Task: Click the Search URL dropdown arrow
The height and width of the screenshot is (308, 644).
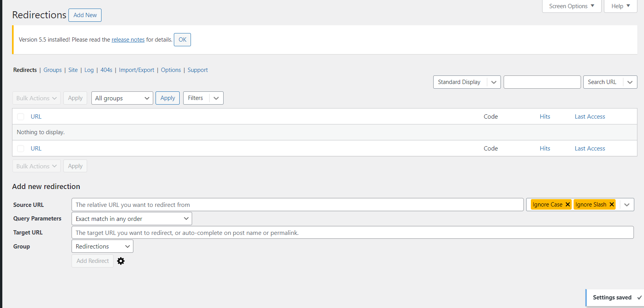Action: point(630,82)
